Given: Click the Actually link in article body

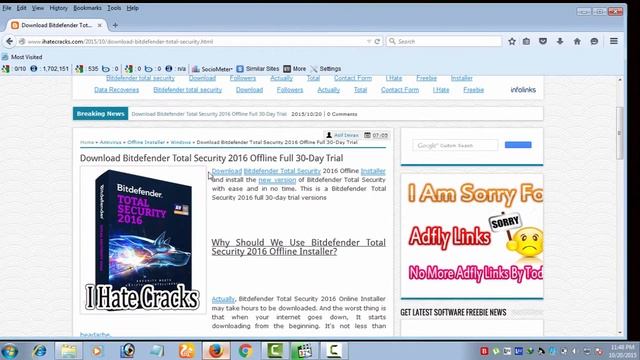Looking at the screenshot, I should click(x=223, y=299).
